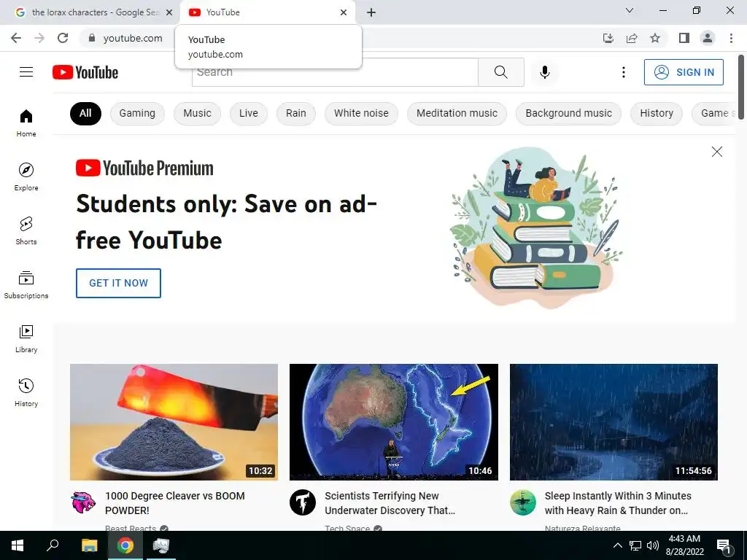Click the SIGN IN button
747x560 pixels.
click(684, 72)
